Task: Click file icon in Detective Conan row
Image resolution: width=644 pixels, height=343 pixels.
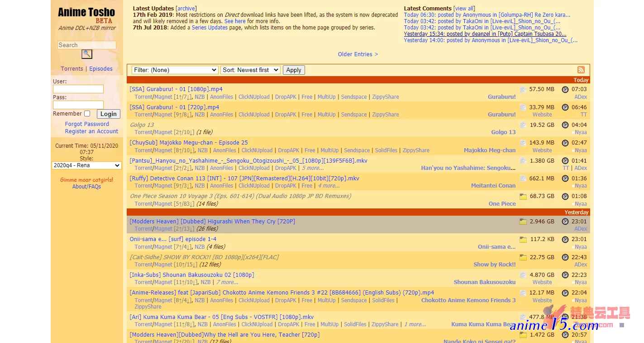Action: tap(523, 179)
